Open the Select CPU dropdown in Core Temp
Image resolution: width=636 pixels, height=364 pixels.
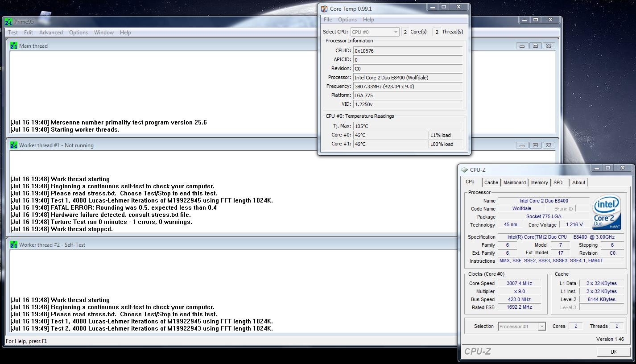tap(375, 32)
